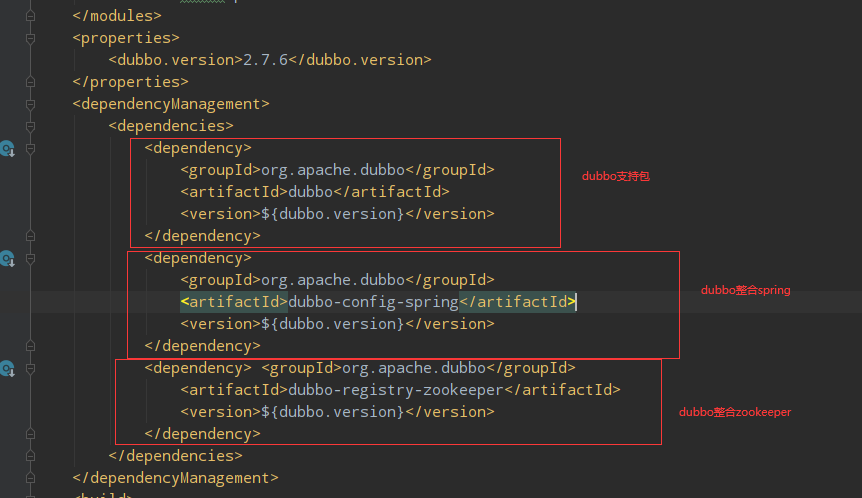The width and height of the screenshot is (862, 498).
Task: Click fold marker at closing dependencies tag
Action: pyautogui.click(x=31, y=456)
